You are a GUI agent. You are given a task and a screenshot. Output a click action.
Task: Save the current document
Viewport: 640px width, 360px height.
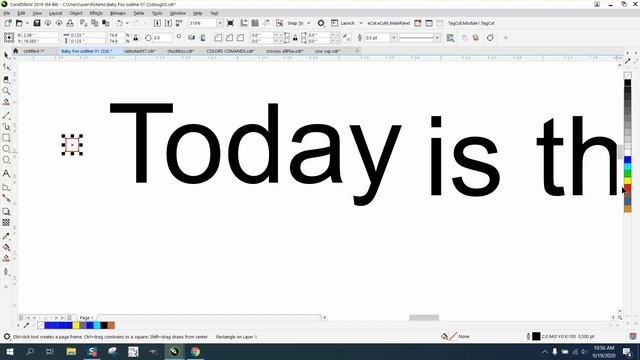[x=37, y=23]
